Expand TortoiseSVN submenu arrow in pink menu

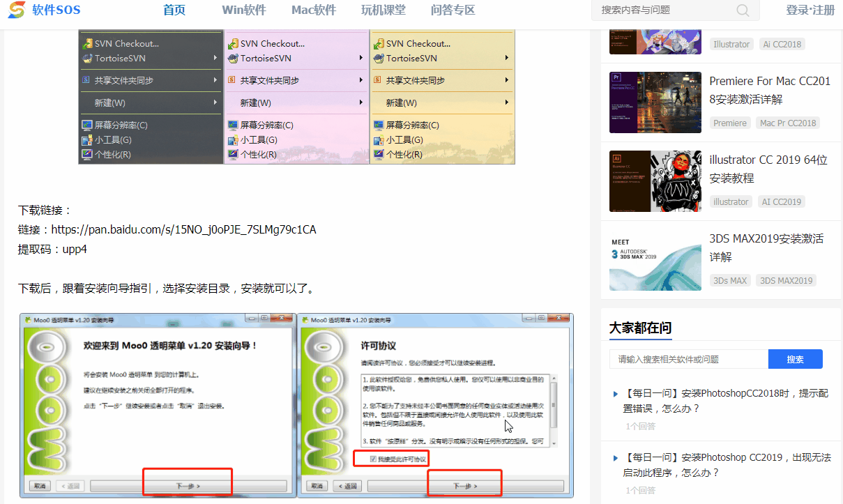[361, 58]
